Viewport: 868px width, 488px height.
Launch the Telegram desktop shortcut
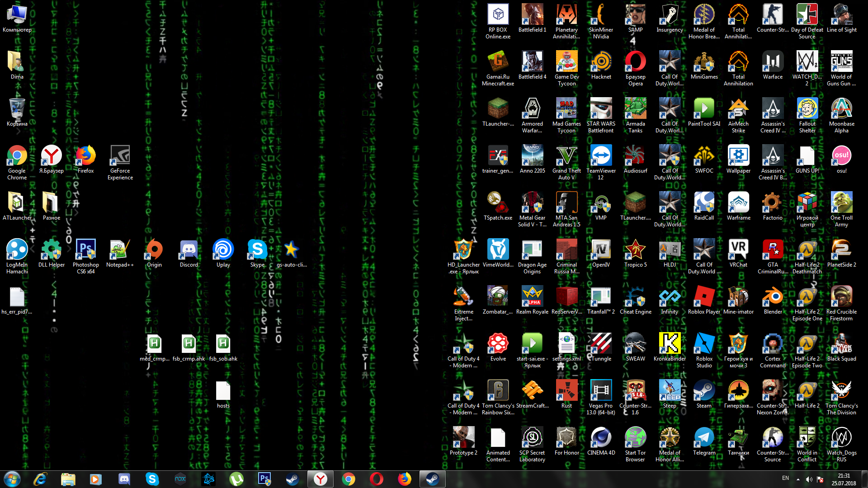click(704, 441)
